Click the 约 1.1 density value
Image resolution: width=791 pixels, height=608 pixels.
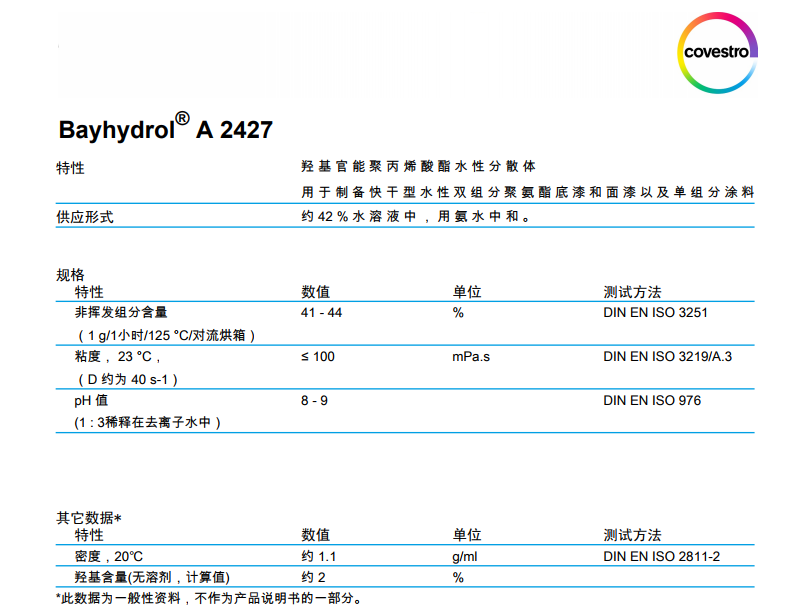click(x=321, y=556)
